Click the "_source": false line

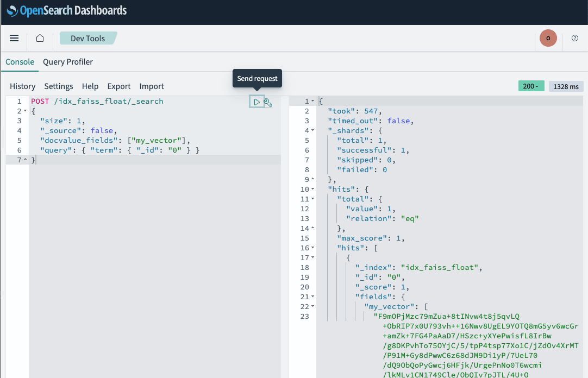tap(79, 130)
